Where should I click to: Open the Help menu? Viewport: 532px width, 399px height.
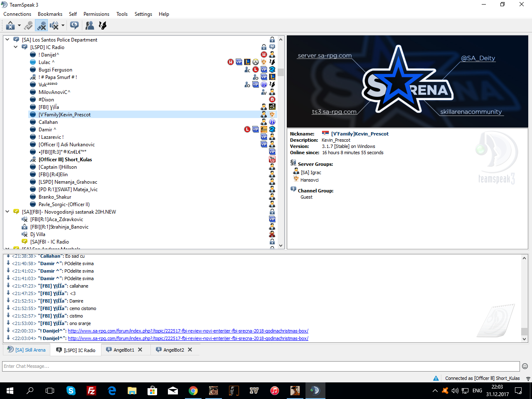click(x=164, y=14)
